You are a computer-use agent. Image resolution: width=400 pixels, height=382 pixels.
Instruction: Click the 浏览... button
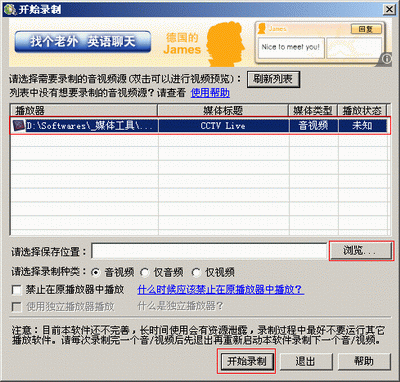[361, 251]
